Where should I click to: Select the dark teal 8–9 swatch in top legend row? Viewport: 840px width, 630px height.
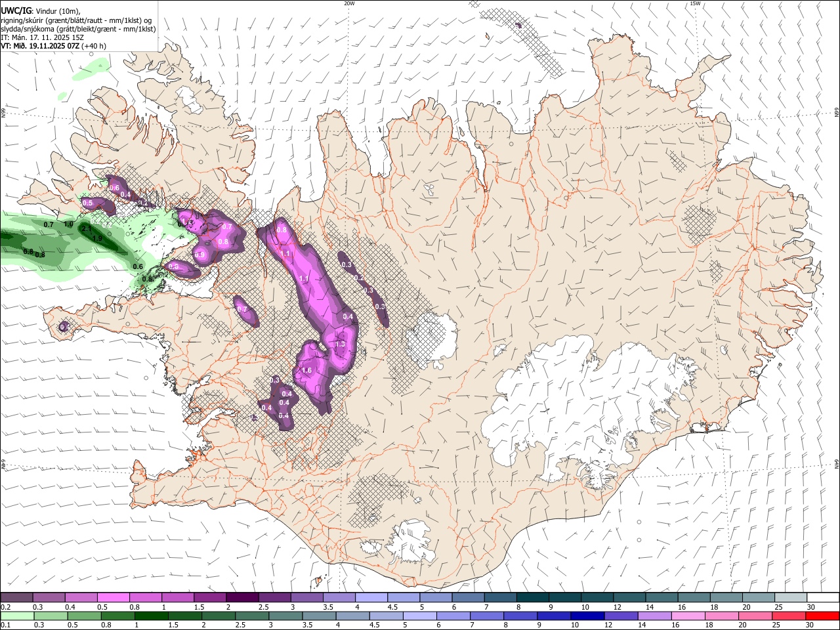coord(533,597)
